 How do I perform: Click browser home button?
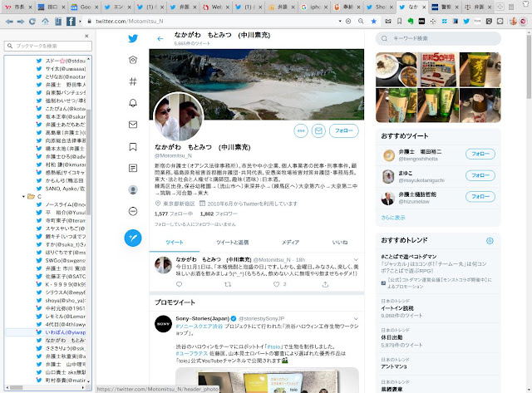[45, 22]
